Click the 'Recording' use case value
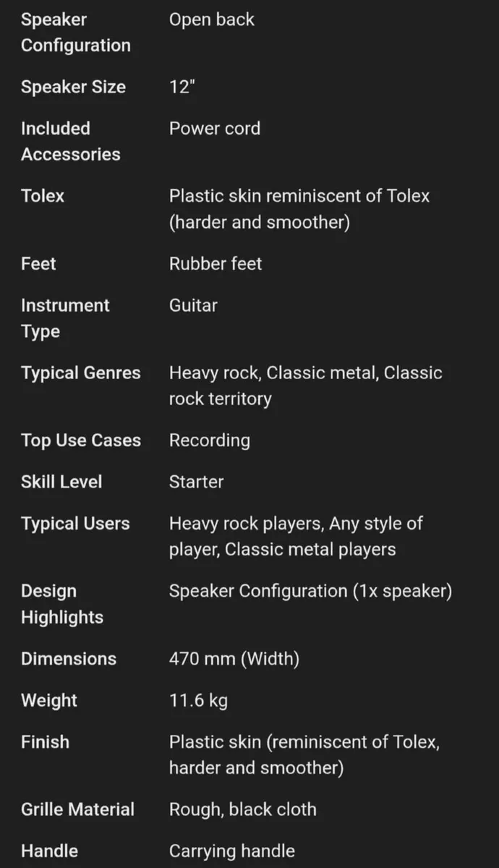The height and width of the screenshot is (868, 499). tap(209, 441)
